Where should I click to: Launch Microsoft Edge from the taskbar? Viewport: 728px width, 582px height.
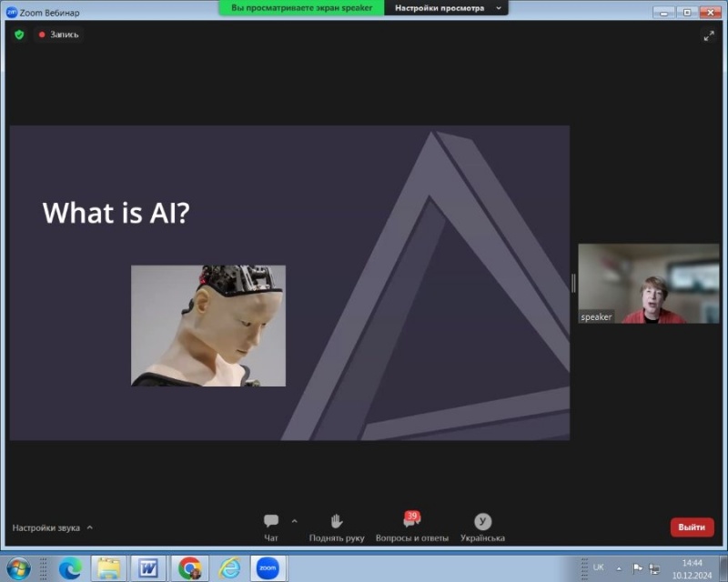pos(70,568)
